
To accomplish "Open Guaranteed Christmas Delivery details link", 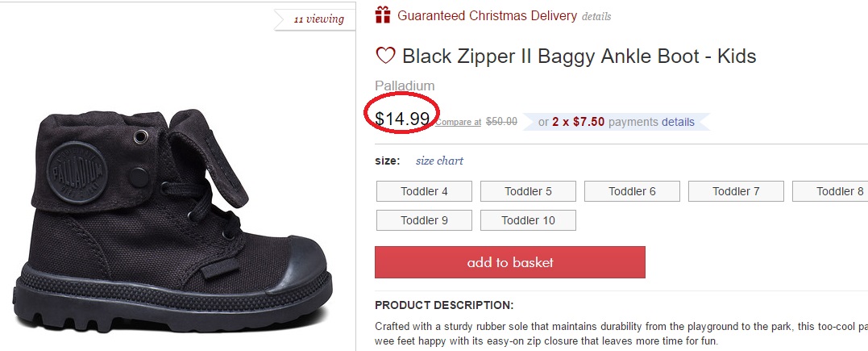I will click(x=596, y=16).
